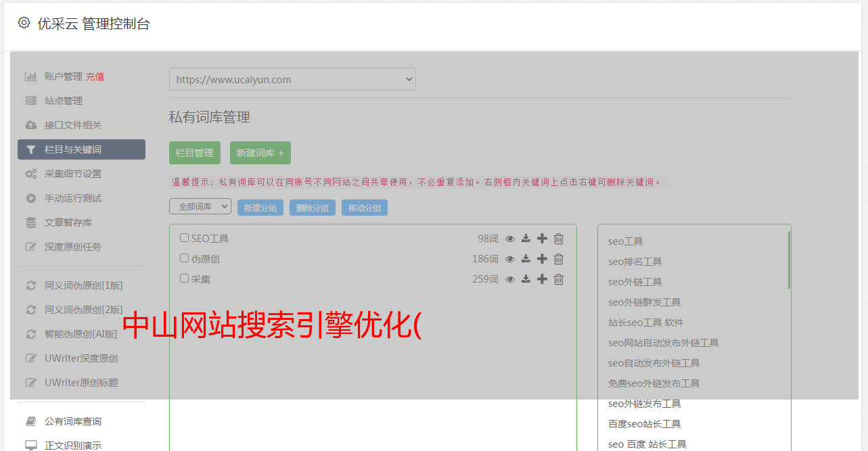Click the keyword list green scrollbar
This screenshot has width=868, height=451.
(x=789, y=260)
